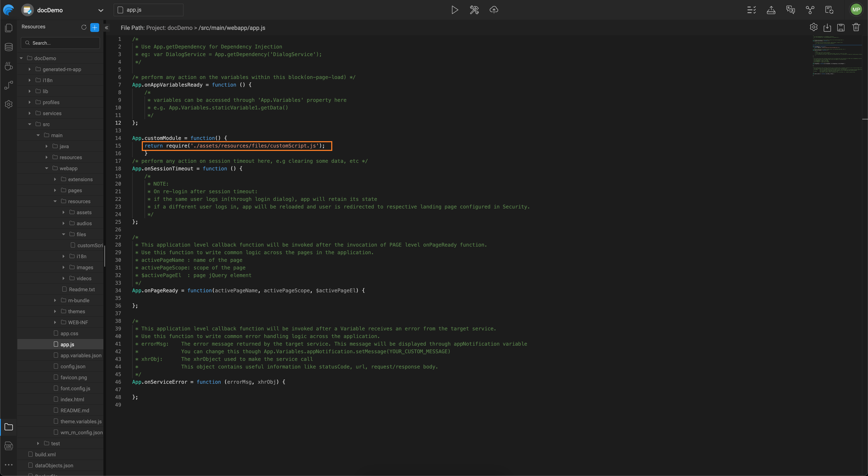Click the MP user profile avatar
The width and height of the screenshot is (868, 476).
[x=856, y=10]
